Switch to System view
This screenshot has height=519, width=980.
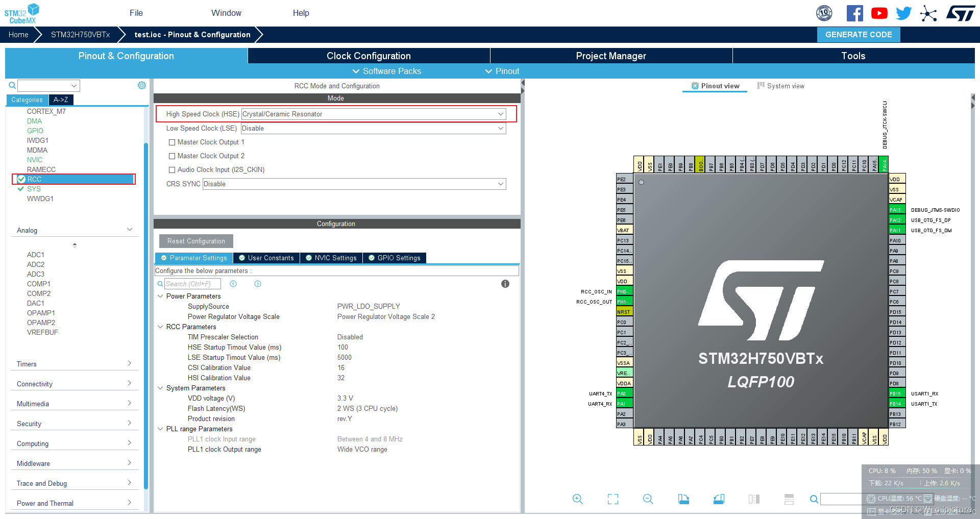tap(781, 86)
